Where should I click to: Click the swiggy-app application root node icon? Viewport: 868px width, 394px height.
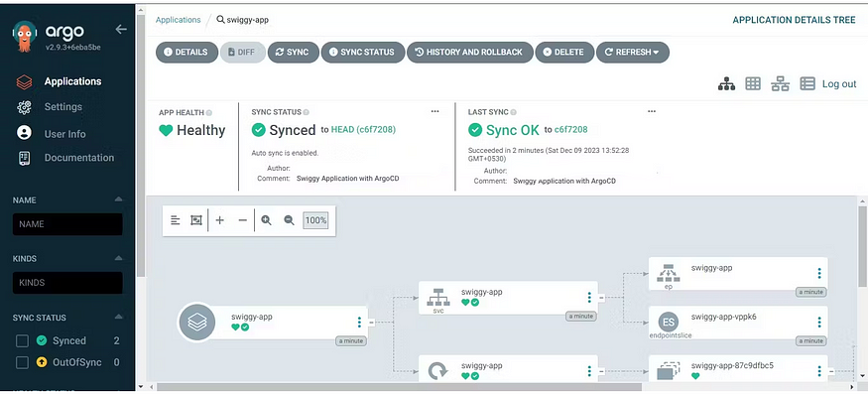[196, 322]
